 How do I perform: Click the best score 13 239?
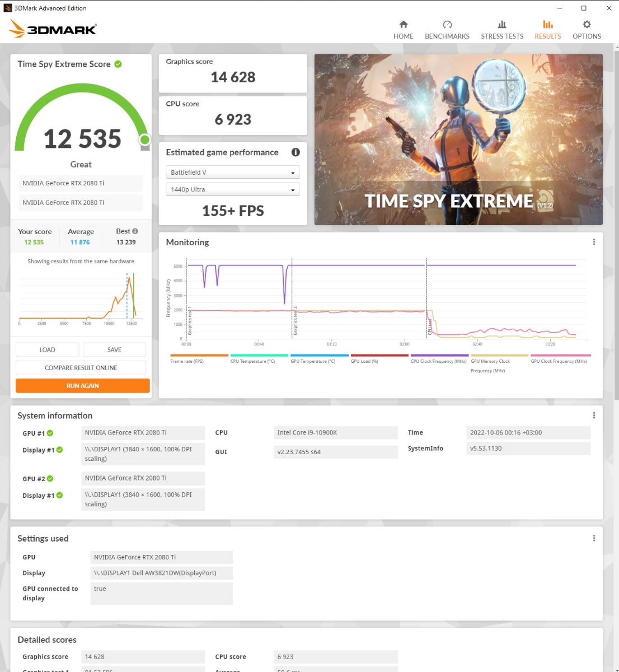click(126, 242)
